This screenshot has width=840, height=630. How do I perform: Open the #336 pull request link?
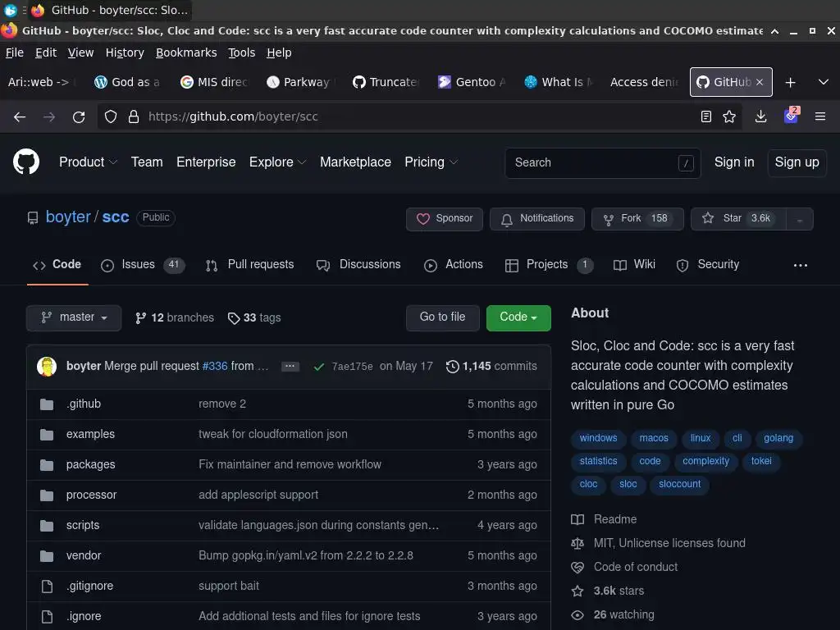[x=215, y=367]
